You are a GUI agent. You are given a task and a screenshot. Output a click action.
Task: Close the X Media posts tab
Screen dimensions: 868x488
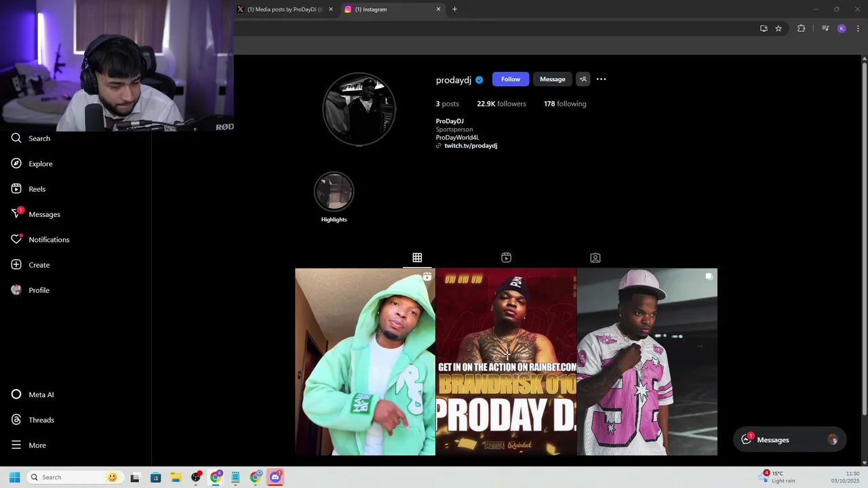tap(331, 9)
